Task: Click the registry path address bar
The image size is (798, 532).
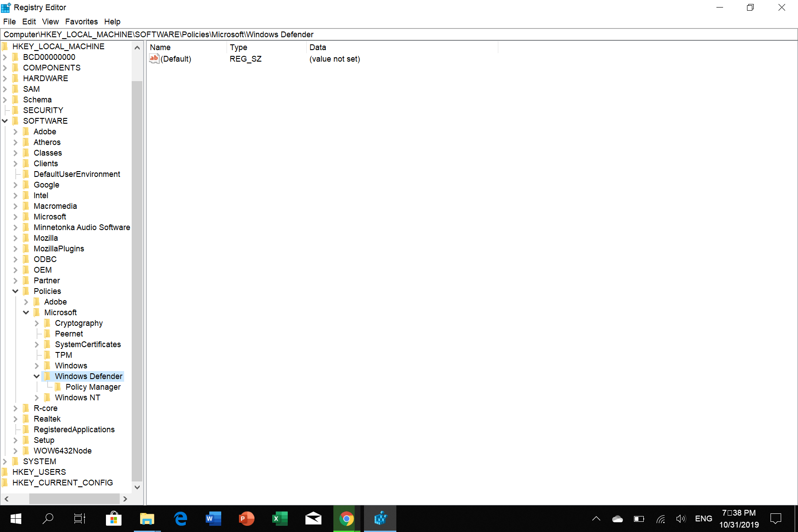Action: click(399, 35)
